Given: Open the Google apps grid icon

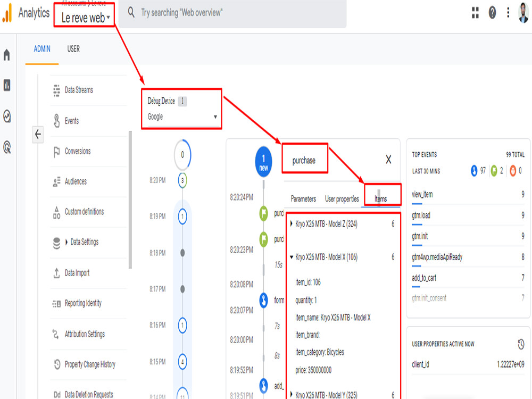Looking at the screenshot, I should coord(475,13).
